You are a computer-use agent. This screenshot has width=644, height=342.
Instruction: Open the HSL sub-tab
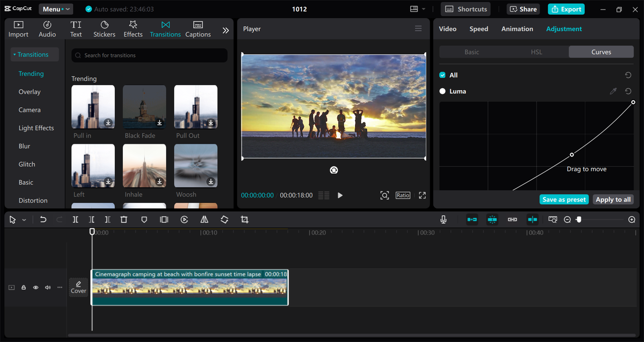click(x=536, y=52)
